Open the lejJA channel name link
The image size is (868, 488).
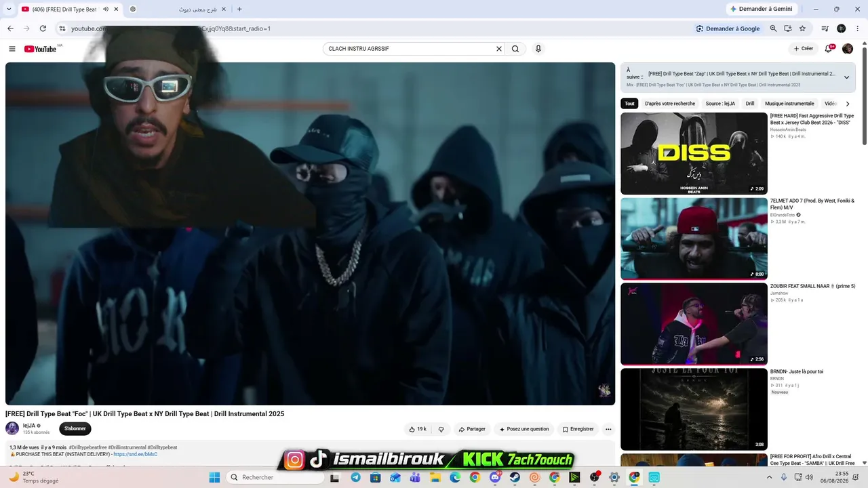pos(29,426)
